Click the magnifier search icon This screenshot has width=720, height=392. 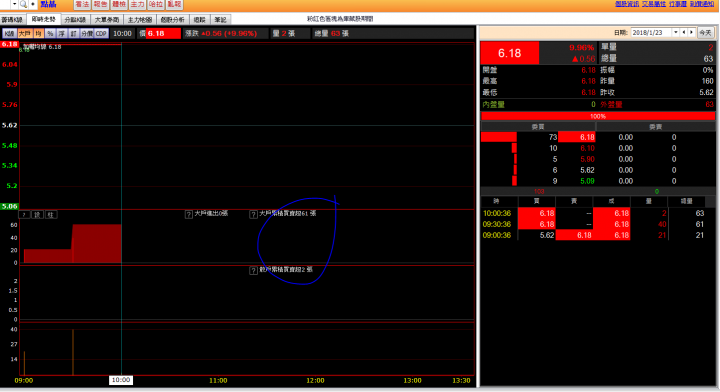22,4
